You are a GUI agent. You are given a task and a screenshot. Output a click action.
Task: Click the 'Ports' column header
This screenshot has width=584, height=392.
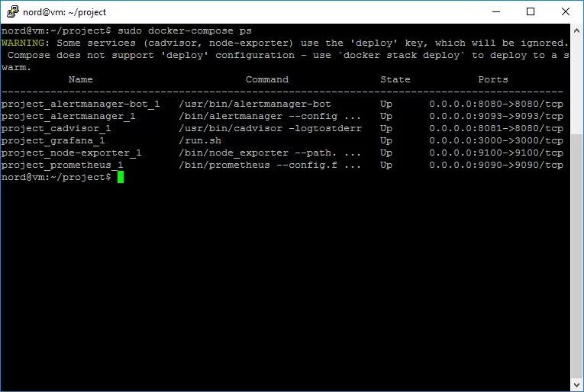click(492, 79)
